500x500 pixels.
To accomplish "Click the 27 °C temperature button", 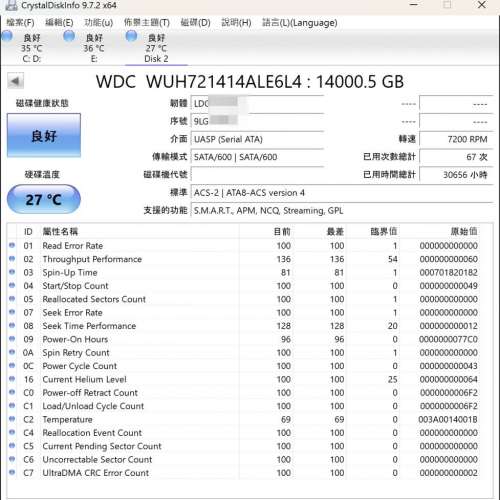I will [x=44, y=199].
